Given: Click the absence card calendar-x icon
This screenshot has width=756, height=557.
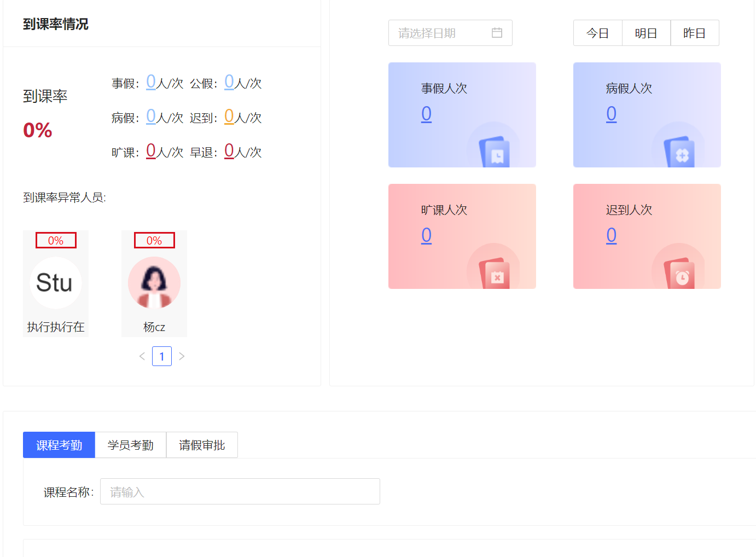Looking at the screenshot, I should (x=495, y=274).
